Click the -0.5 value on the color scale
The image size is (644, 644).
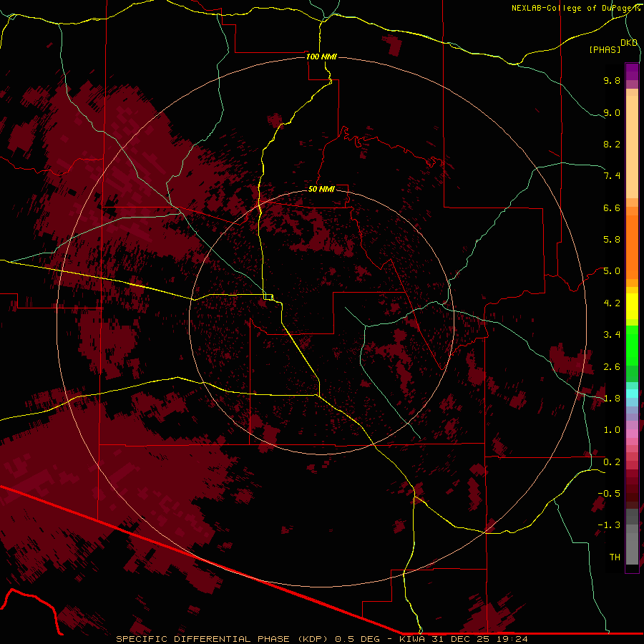pyautogui.click(x=609, y=494)
